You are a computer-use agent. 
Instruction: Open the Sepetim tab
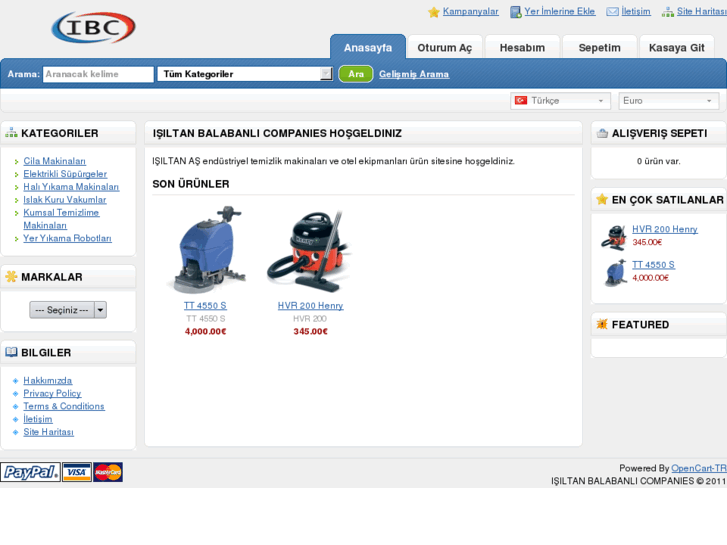(x=599, y=47)
